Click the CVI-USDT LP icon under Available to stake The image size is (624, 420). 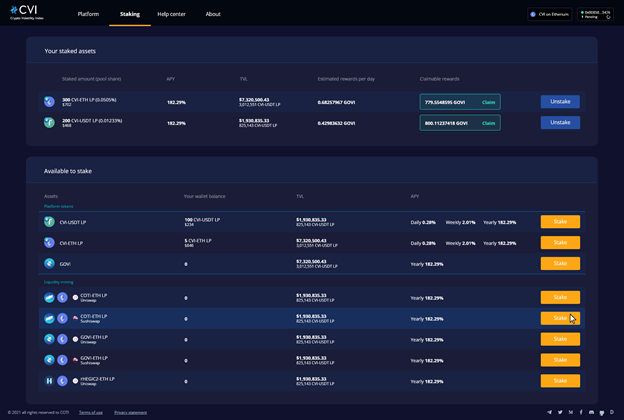pos(49,221)
